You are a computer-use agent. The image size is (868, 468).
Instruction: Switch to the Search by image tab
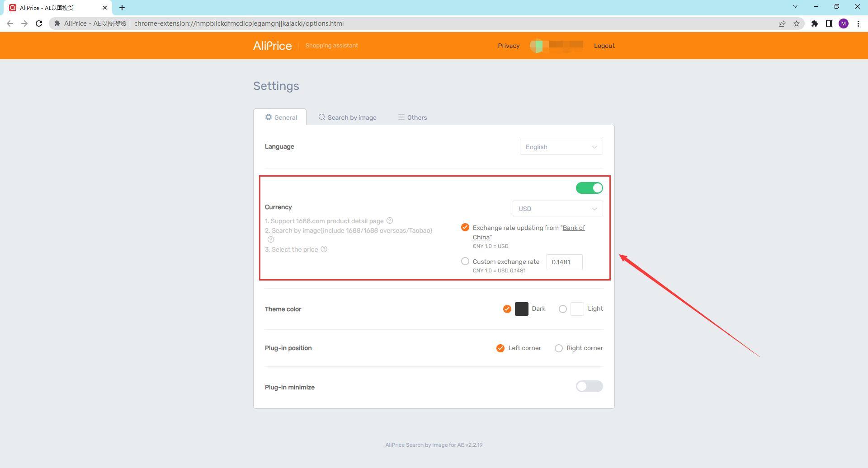coord(347,117)
